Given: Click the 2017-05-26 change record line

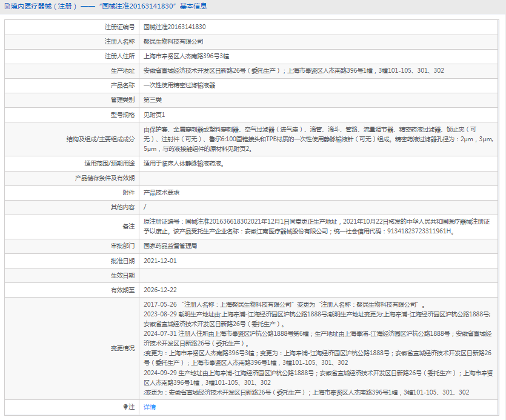Looking at the screenshot, I should pyautogui.click(x=284, y=304).
